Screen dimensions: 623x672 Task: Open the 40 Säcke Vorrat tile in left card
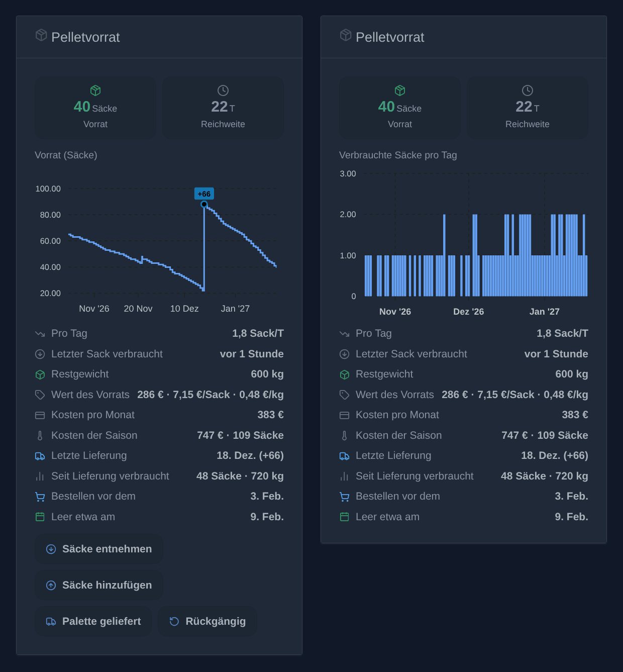(x=95, y=108)
